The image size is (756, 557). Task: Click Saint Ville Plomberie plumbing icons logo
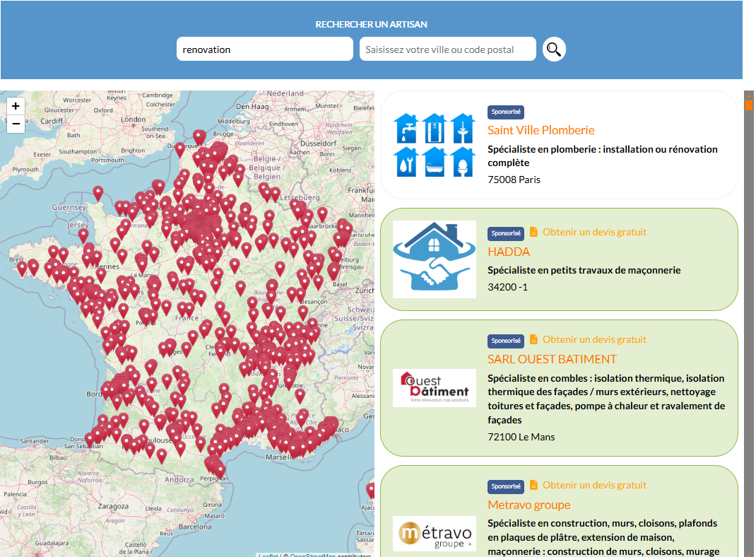(x=435, y=145)
